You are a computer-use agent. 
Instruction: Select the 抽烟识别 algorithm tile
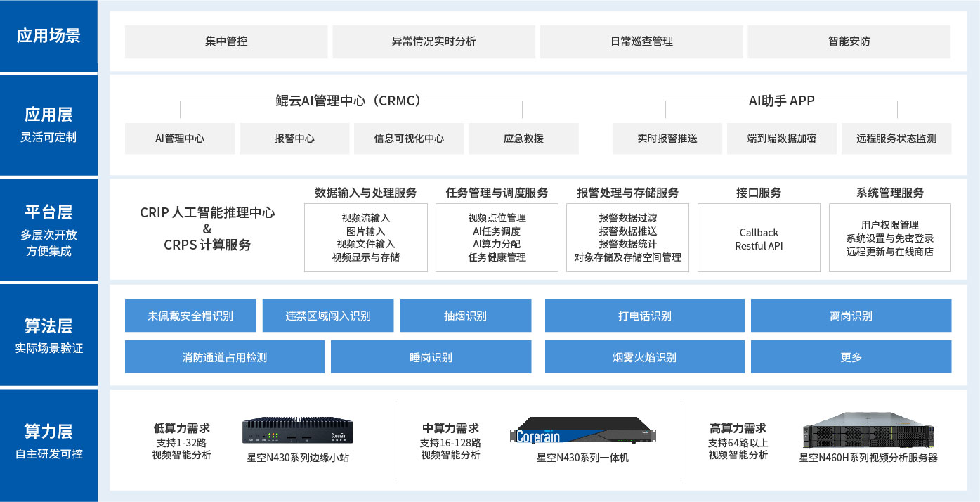tap(465, 316)
